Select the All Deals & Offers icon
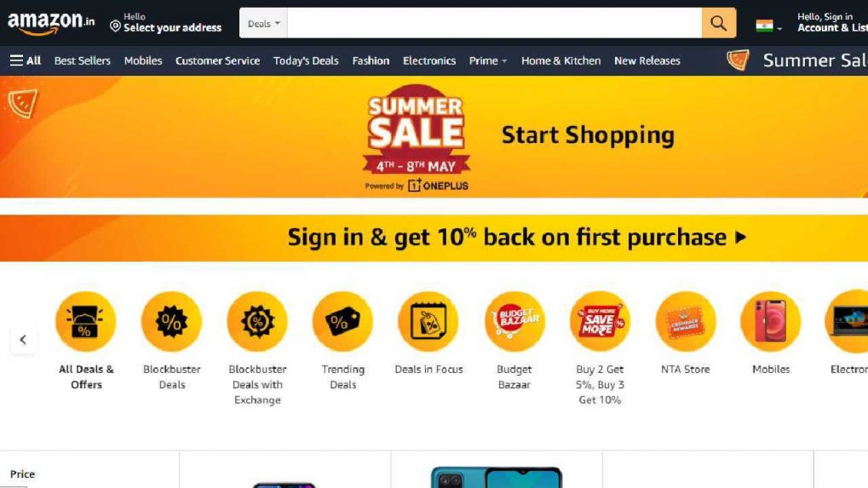Screen dimensions: 868x488 pos(85,322)
